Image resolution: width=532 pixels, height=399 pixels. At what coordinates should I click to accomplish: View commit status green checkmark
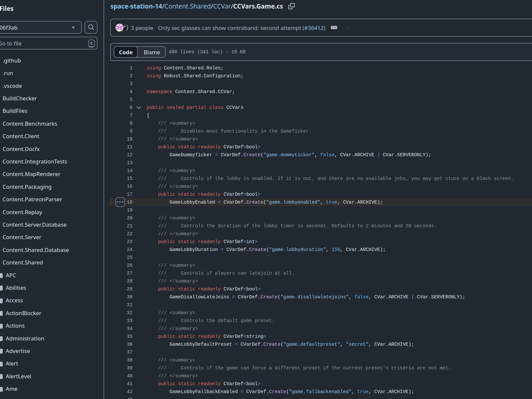click(348, 28)
